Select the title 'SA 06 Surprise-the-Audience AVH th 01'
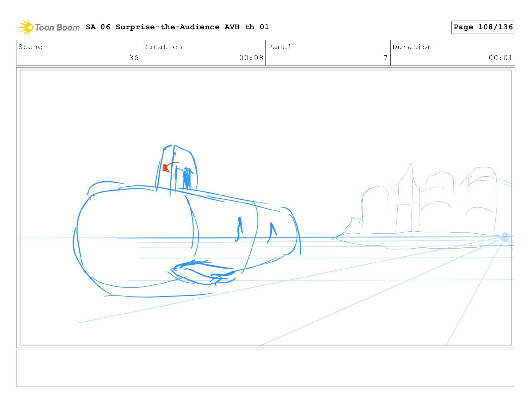532x411 pixels. 177,27
